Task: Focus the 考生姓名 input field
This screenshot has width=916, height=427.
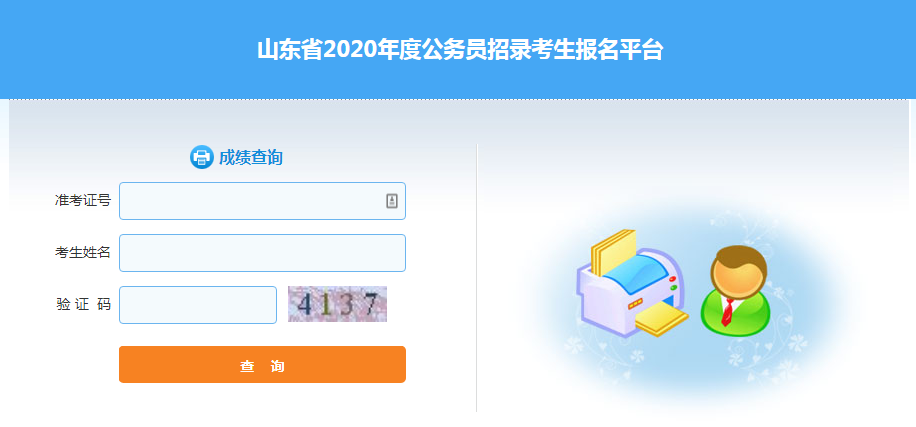Action: point(262,253)
